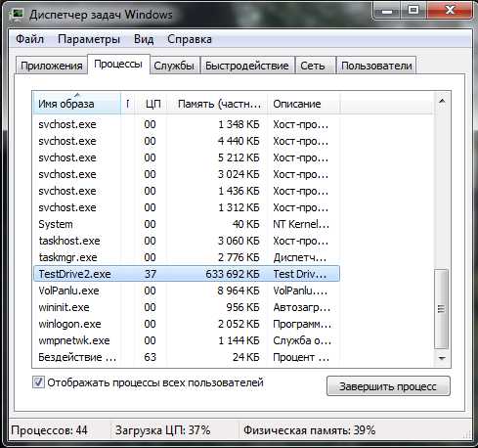Open the Вид menu

(144, 39)
